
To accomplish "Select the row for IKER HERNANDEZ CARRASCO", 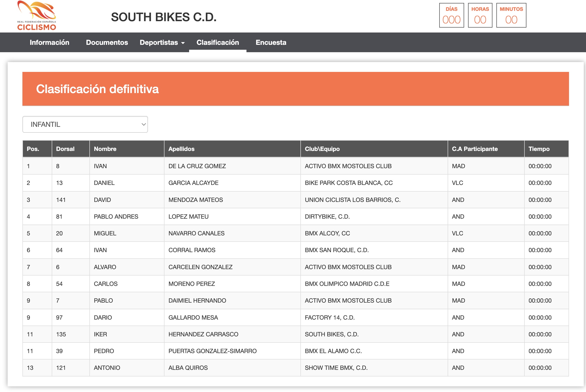I will pos(295,334).
